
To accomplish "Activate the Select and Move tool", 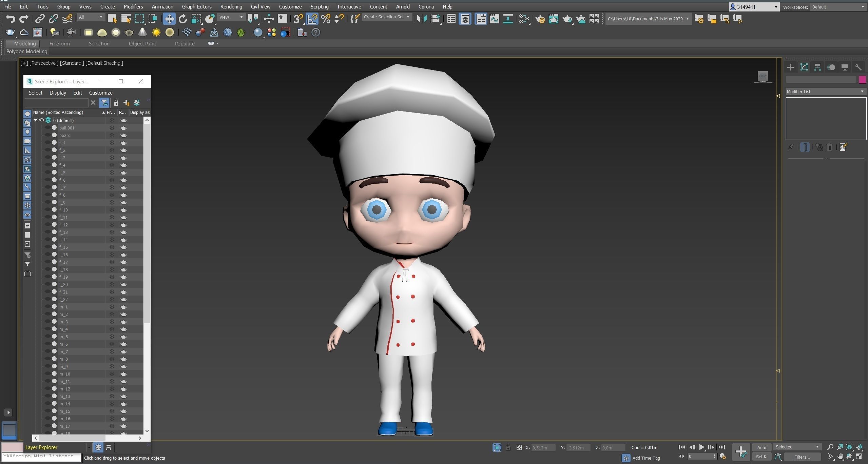I will point(169,19).
